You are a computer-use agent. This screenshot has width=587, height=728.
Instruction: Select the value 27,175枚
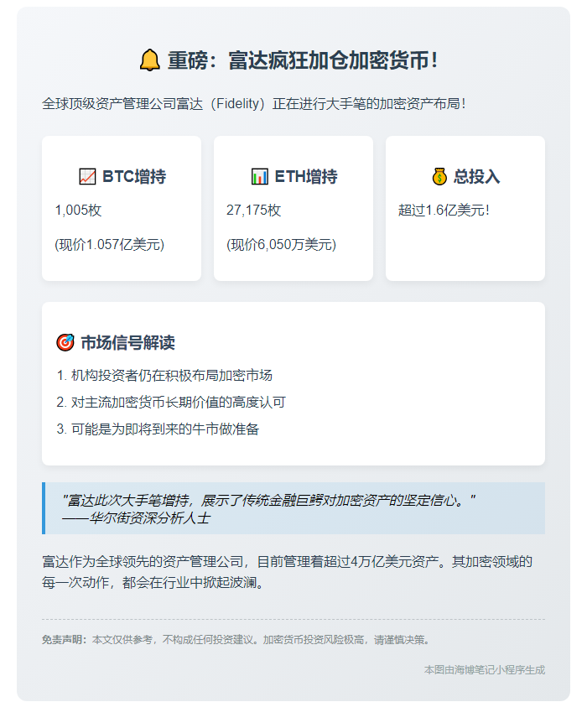click(254, 211)
